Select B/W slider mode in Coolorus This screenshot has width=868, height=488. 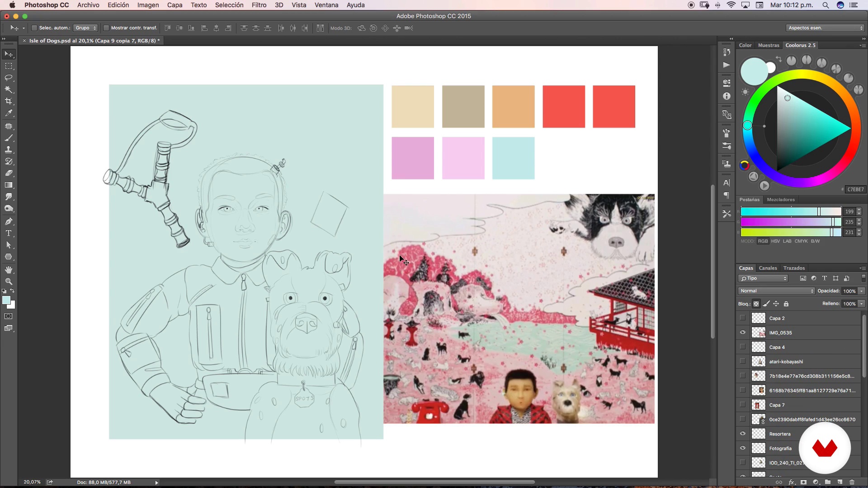(815, 241)
